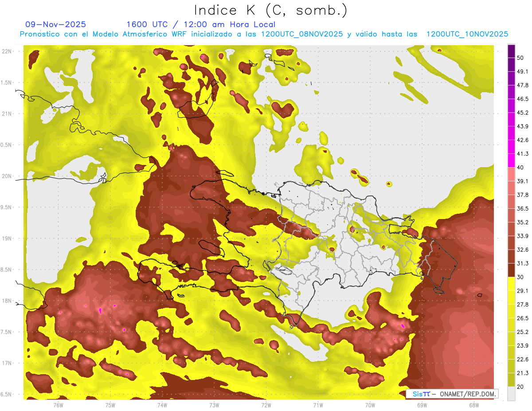Click the colorbar value '31.3'
Screen dimensions: 532x411
click(x=523, y=263)
